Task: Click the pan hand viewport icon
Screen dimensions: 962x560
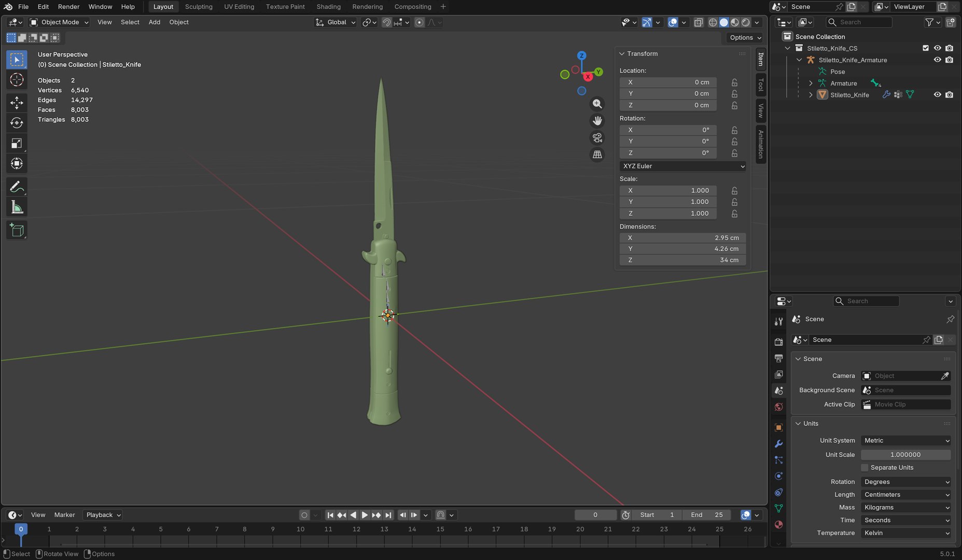Action: point(597,121)
